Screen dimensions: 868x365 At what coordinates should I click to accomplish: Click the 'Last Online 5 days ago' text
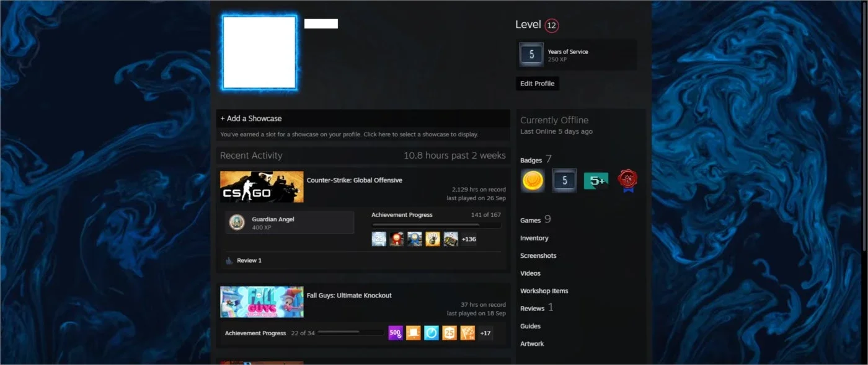pyautogui.click(x=556, y=131)
